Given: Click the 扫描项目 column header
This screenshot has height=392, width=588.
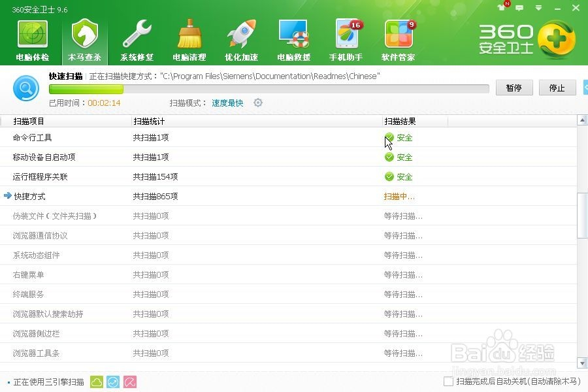Looking at the screenshot, I should point(29,121).
